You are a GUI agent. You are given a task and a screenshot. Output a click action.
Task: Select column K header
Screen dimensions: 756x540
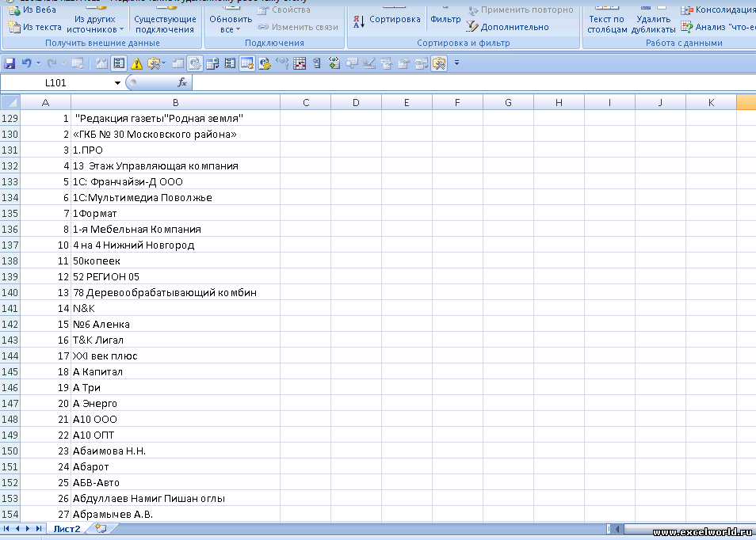click(x=711, y=102)
